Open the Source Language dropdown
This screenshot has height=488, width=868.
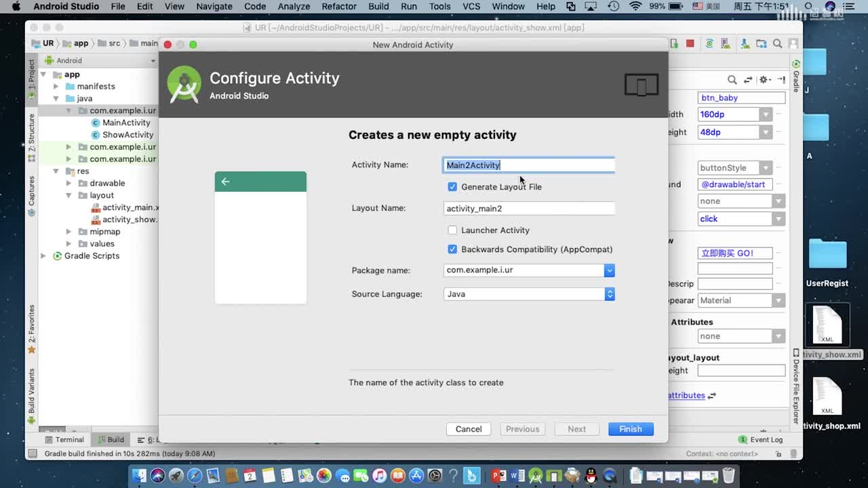tap(610, 294)
